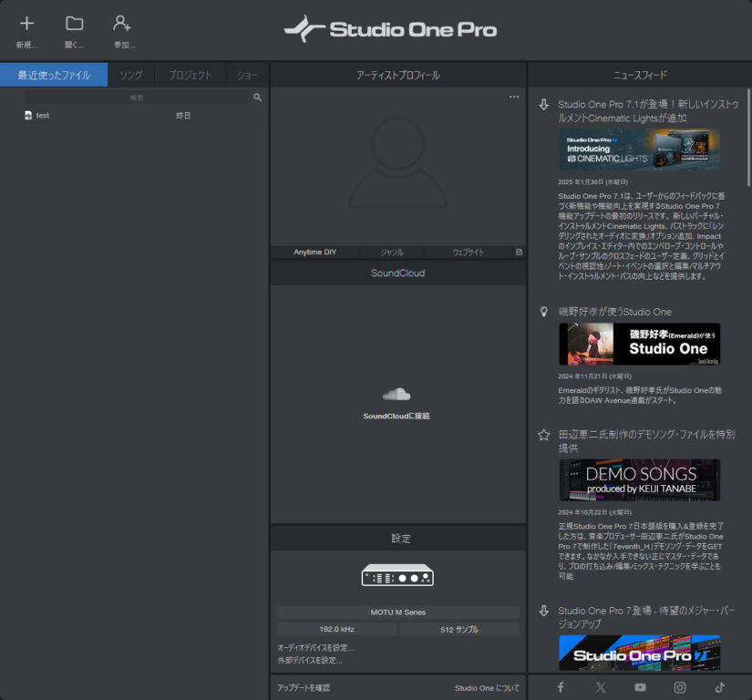Open a file with the folder icon

[x=75, y=24]
